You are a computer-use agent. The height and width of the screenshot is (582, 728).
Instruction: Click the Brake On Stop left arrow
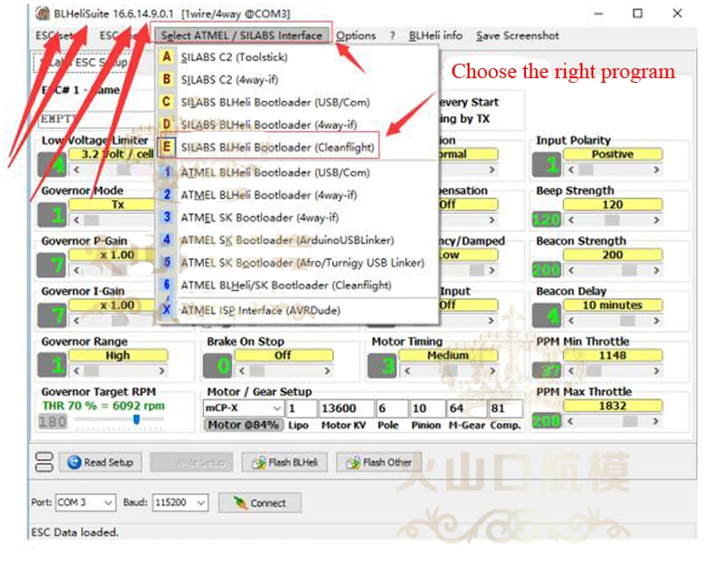[x=242, y=371]
